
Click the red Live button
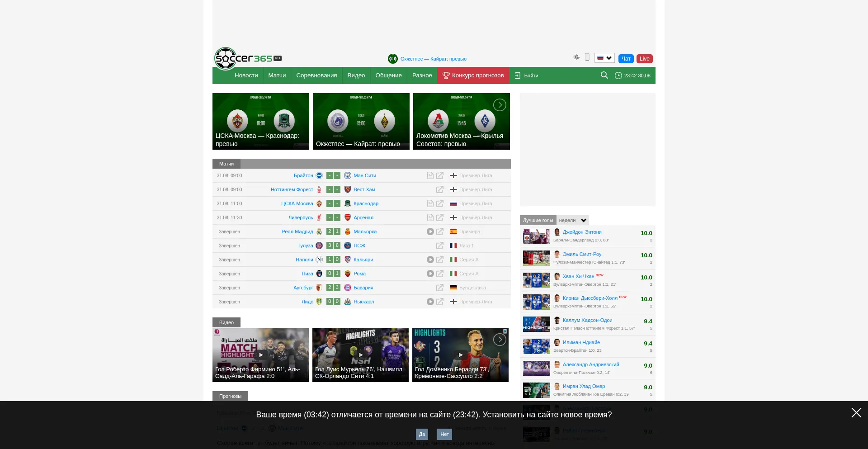pyautogui.click(x=644, y=59)
